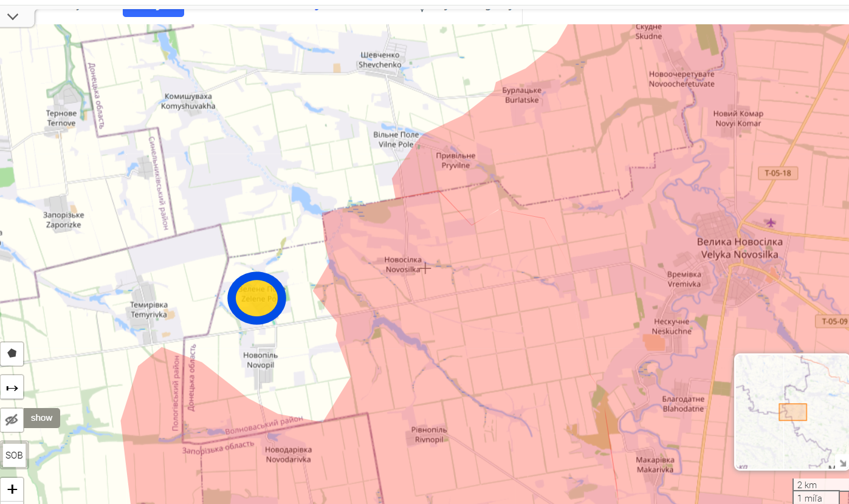The width and height of the screenshot is (849, 504).
Task: Select the polygon area drawing tool
Action: [x=12, y=353]
